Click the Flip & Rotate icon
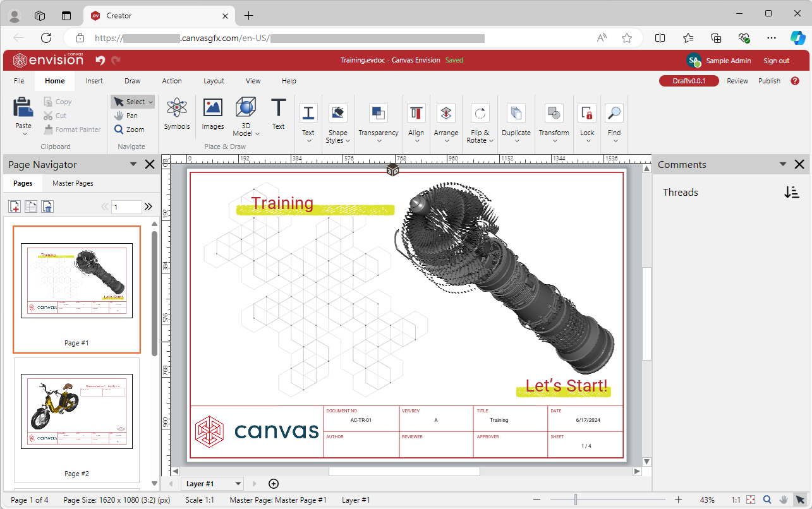This screenshot has height=509, width=812. (x=480, y=113)
